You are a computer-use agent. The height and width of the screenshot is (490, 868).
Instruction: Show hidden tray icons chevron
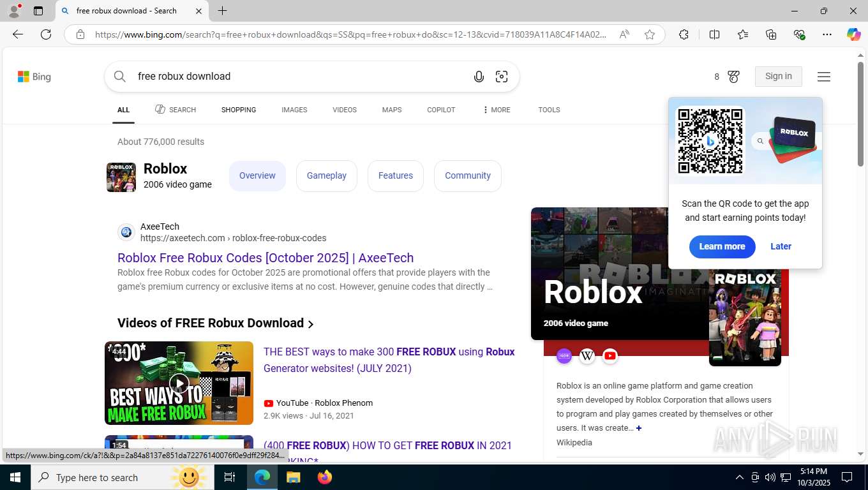(740, 477)
